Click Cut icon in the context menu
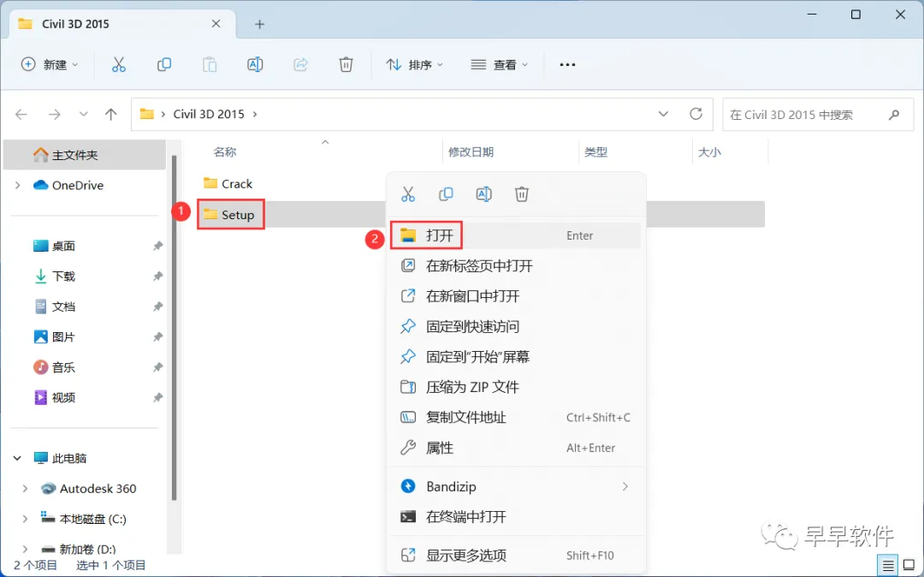Image resolution: width=924 pixels, height=577 pixels. coord(408,194)
